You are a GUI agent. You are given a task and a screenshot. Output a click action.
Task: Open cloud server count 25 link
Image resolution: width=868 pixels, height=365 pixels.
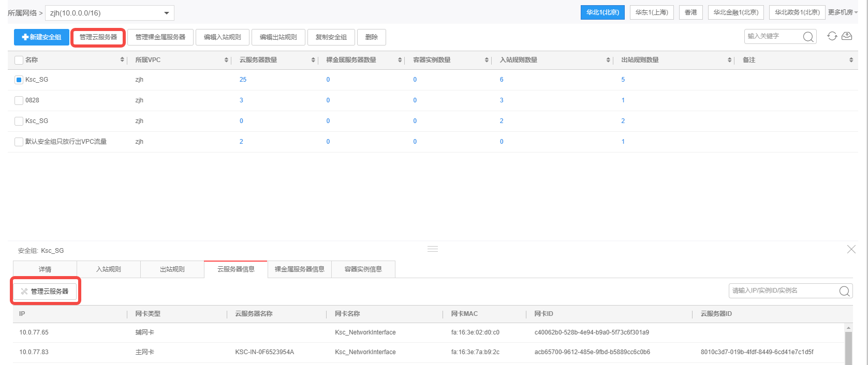[243, 80]
